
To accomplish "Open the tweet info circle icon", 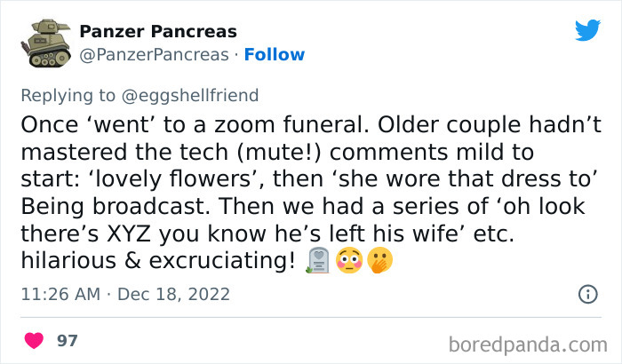I will click(587, 294).
